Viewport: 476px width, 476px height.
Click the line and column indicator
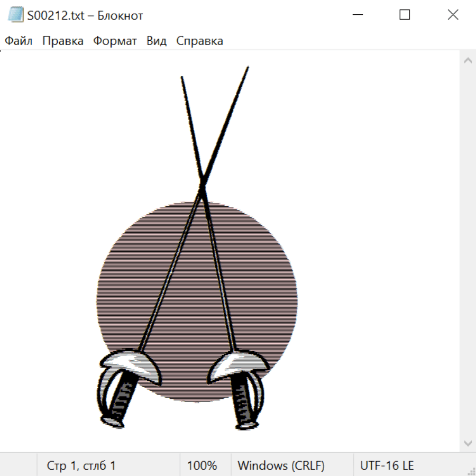point(81,465)
